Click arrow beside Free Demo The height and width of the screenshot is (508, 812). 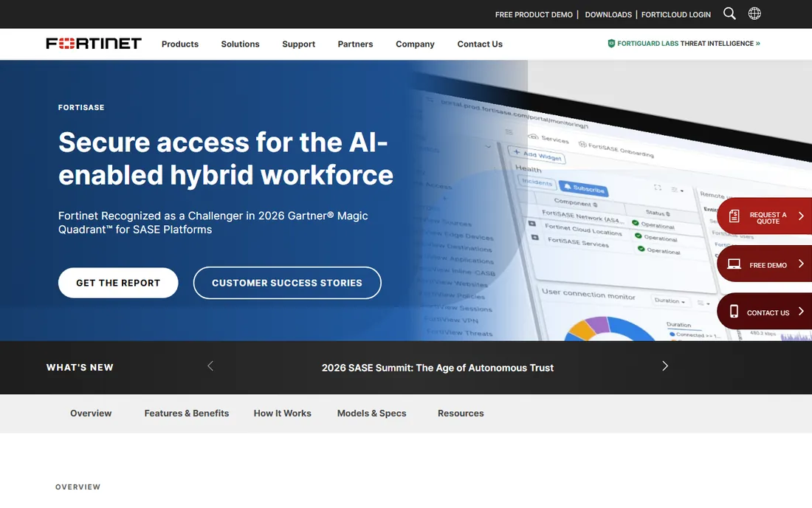pyautogui.click(x=801, y=264)
